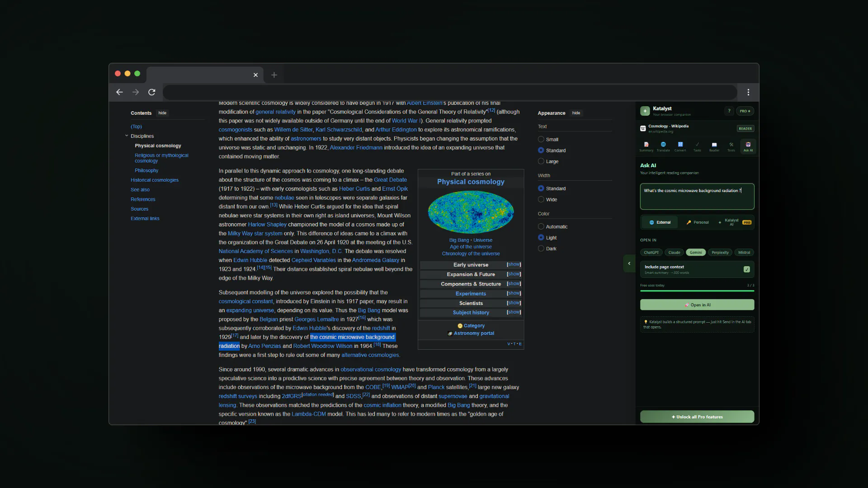Choose Claude as the AI destination
Image resolution: width=868 pixels, height=488 pixels.
click(x=674, y=253)
